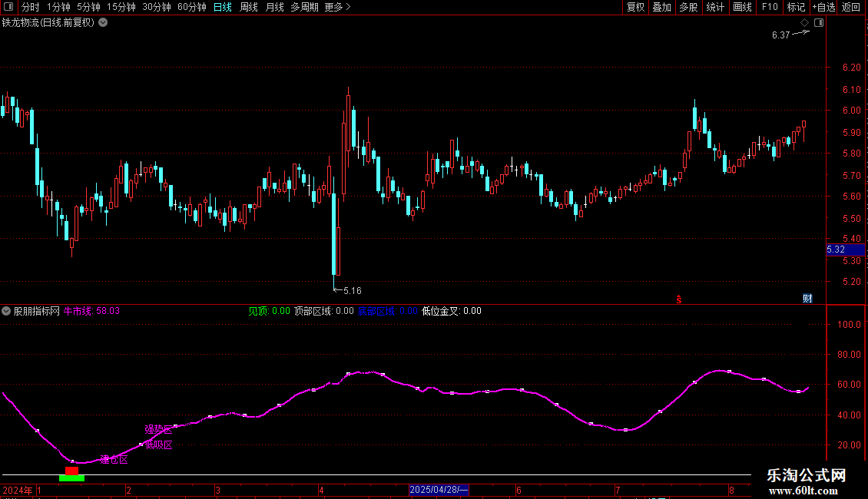Click the red S marker on chart
The height and width of the screenshot is (499, 868).
[679, 299]
